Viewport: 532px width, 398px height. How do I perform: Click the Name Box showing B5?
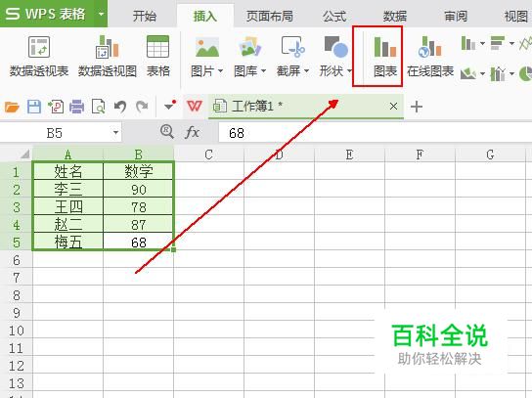(55, 133)
